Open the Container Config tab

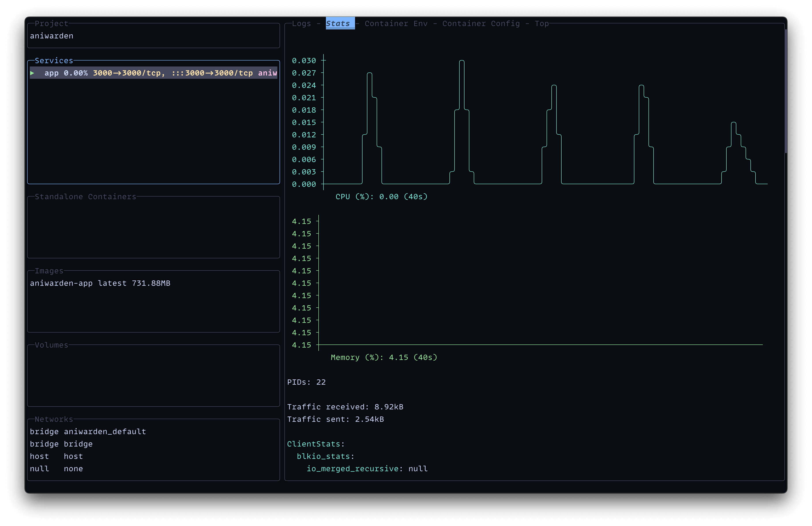pos(481,24)
